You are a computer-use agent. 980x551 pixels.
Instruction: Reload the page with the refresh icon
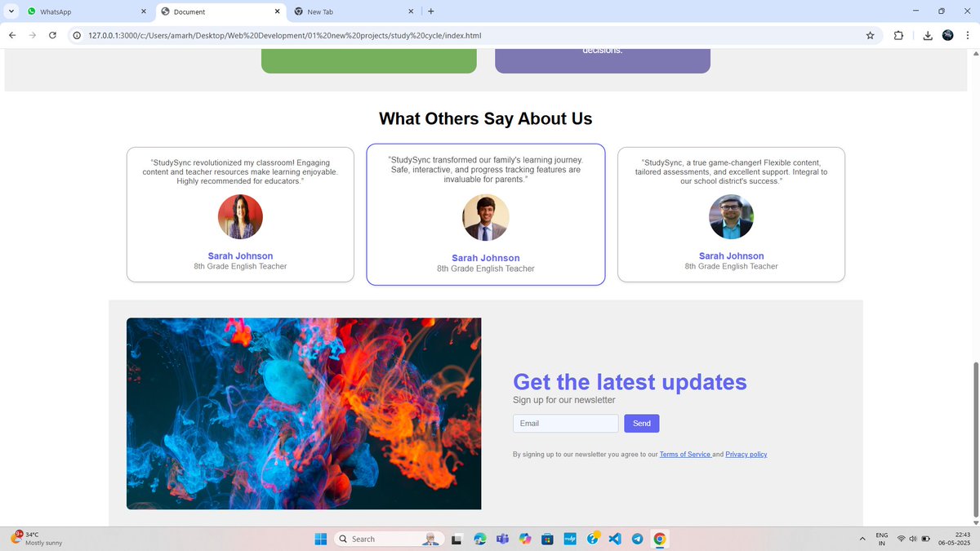[53, 36]
